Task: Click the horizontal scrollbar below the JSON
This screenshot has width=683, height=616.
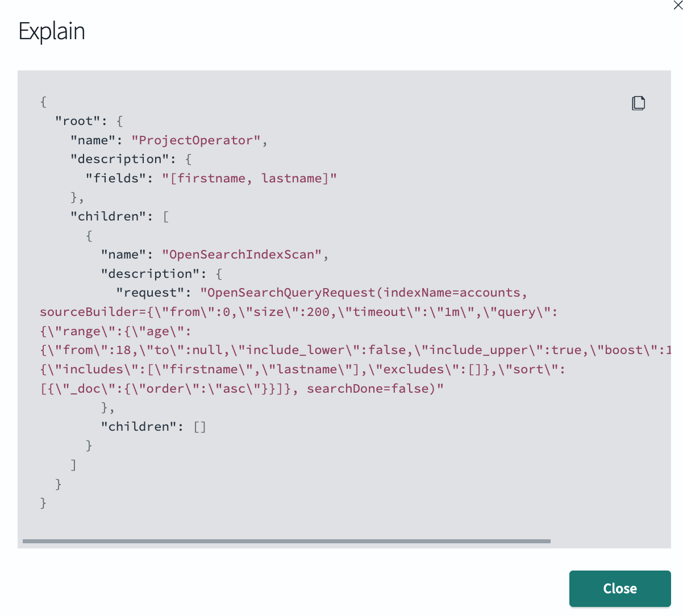Action: [284, 540]
